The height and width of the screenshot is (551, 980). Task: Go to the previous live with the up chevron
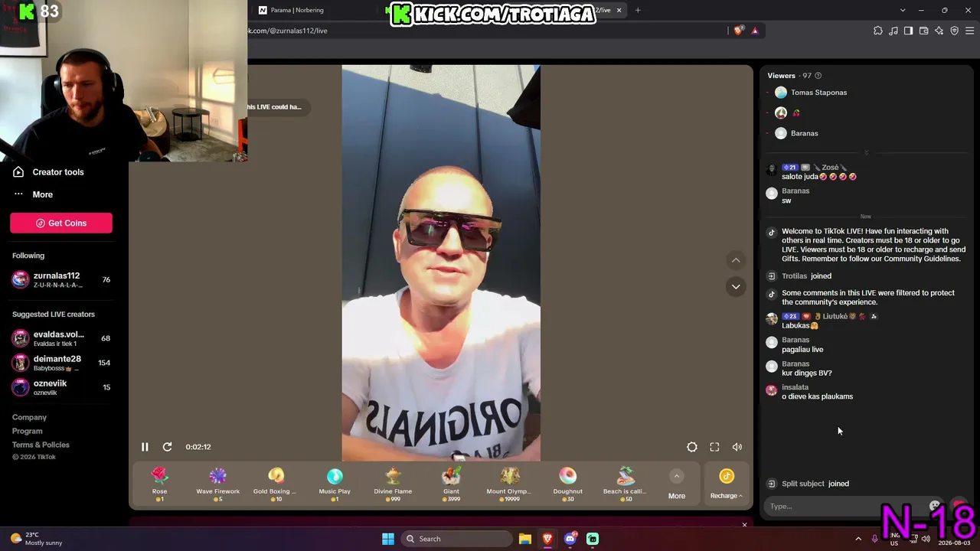(736, 260)
